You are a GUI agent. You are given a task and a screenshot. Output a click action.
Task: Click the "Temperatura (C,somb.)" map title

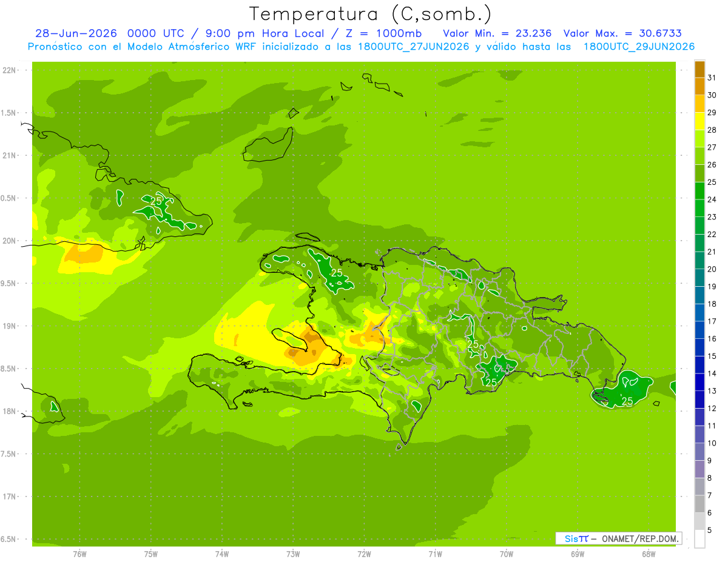369,14
